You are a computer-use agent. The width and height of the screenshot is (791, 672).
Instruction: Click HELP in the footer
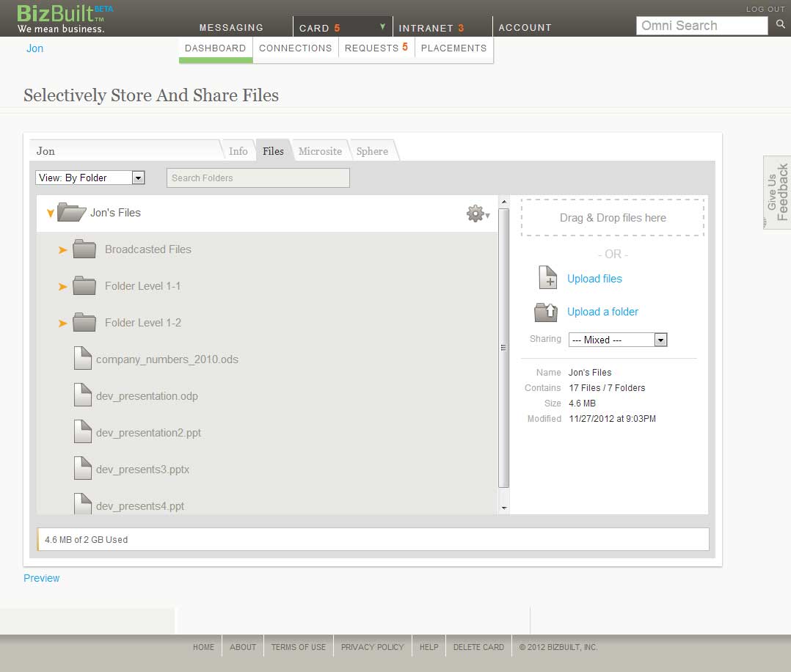point(429,647)
